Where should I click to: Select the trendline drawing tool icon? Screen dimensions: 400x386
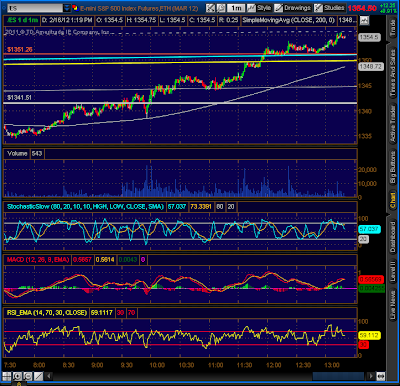click(38, 376)
